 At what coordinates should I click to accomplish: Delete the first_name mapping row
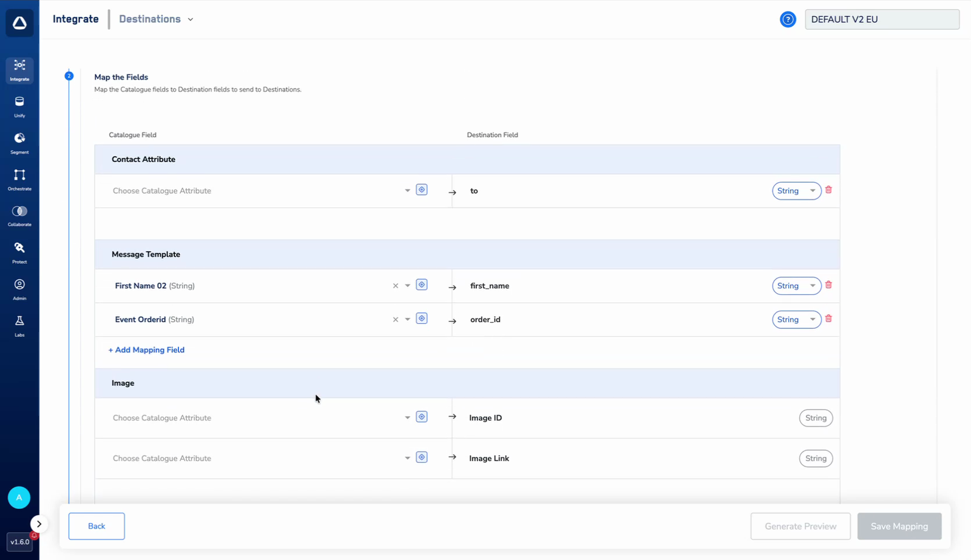tap(828, 285)
